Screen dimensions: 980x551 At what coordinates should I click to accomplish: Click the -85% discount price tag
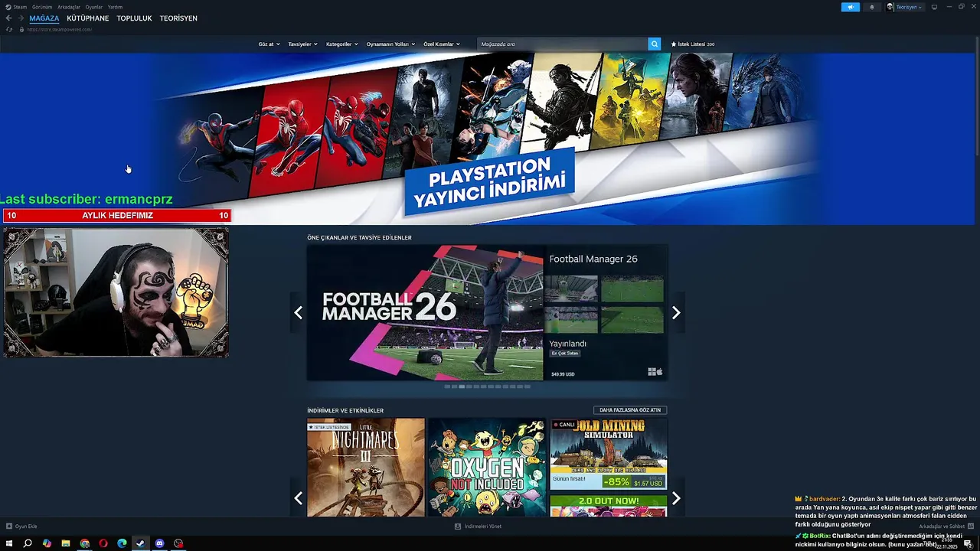pos(616,482)
